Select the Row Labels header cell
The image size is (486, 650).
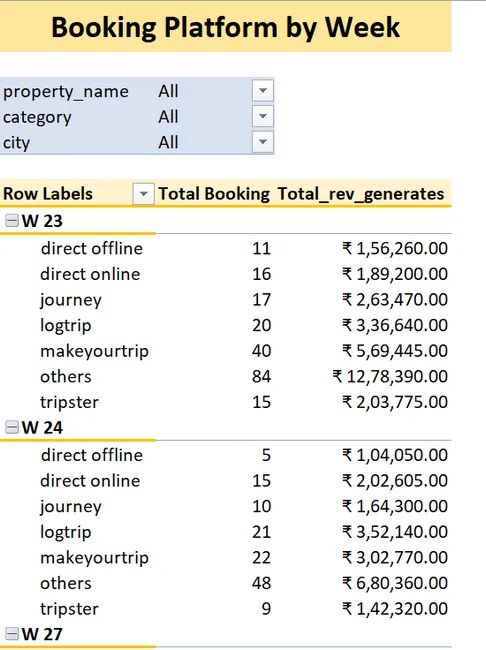pyautogui.click(x=48, y=194)
